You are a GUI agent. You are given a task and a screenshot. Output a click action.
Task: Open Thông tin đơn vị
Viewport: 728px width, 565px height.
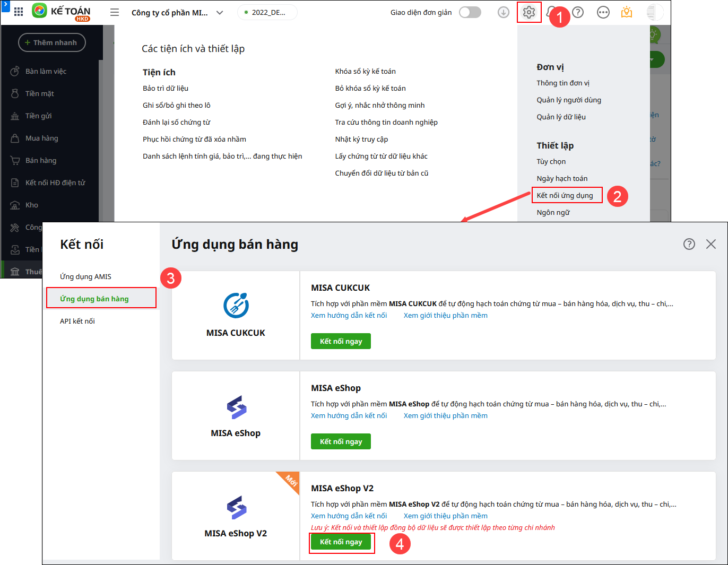(x=563, y=83)
